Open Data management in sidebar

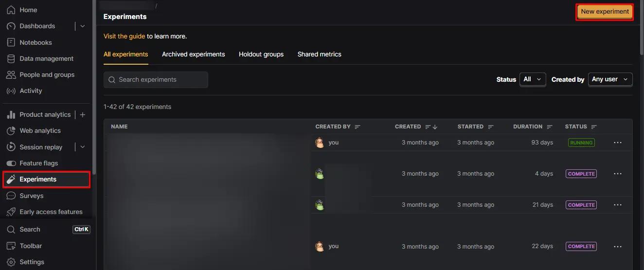coord(46,58)
